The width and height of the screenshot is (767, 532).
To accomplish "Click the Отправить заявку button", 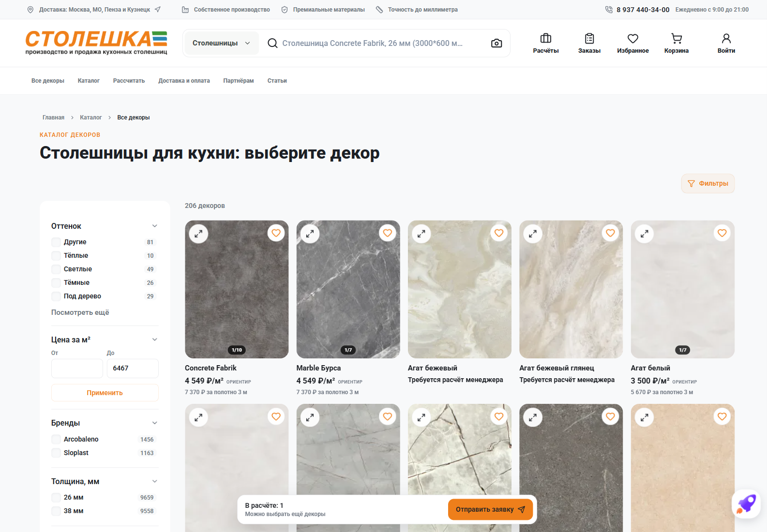I will pos(490,509).
